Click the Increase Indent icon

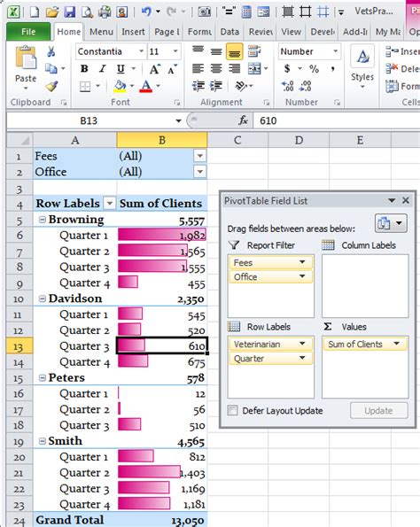(216, 86)
